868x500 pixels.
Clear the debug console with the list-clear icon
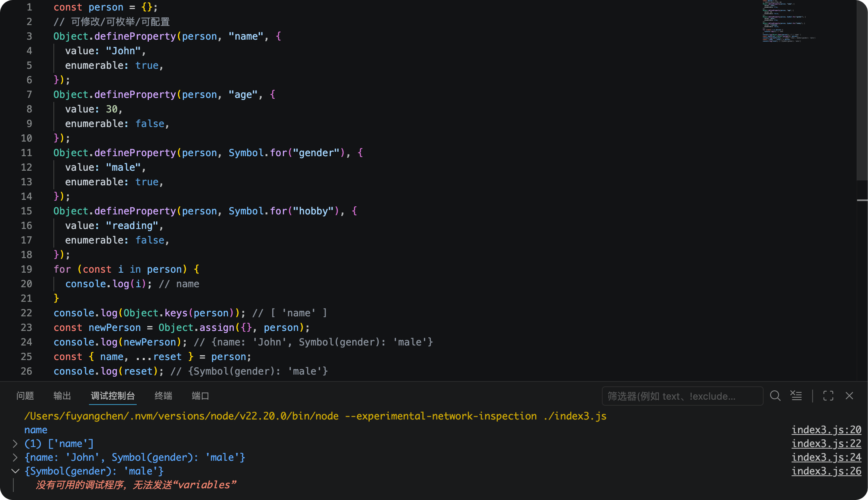[x=796, y=396]
